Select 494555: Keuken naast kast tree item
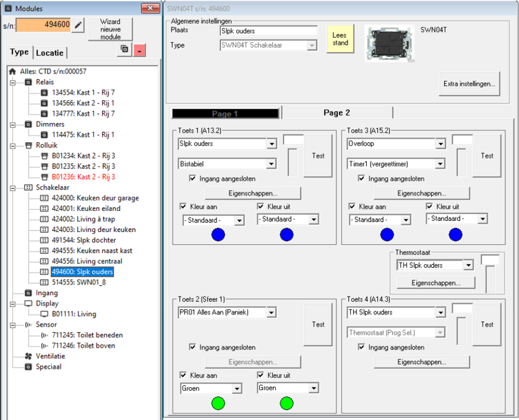Viewport: 519px width, 420px height. point(92,251)
